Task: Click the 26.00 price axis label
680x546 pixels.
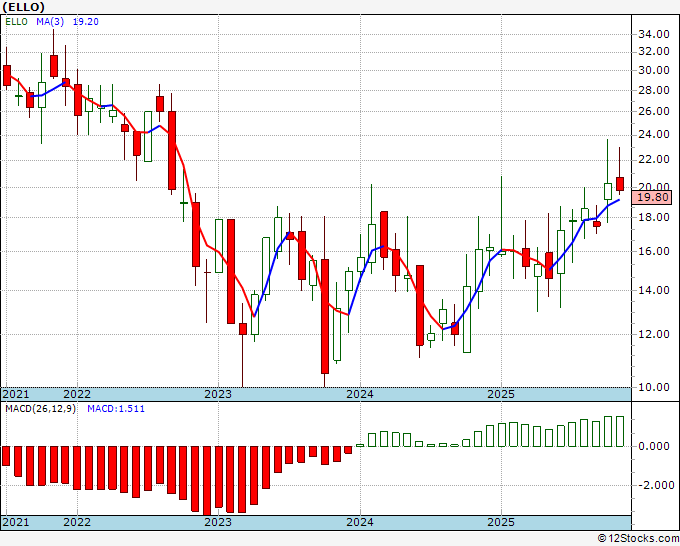Action: [654, 111]
